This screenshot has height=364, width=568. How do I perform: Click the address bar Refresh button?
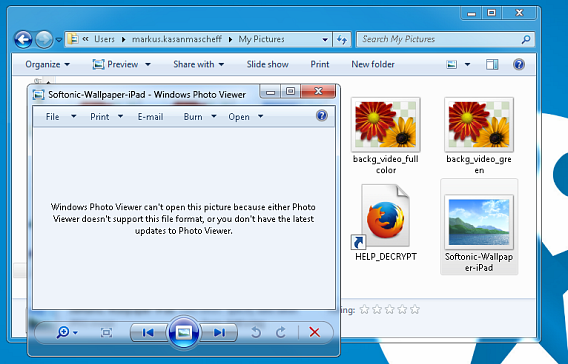pos(342,39)
